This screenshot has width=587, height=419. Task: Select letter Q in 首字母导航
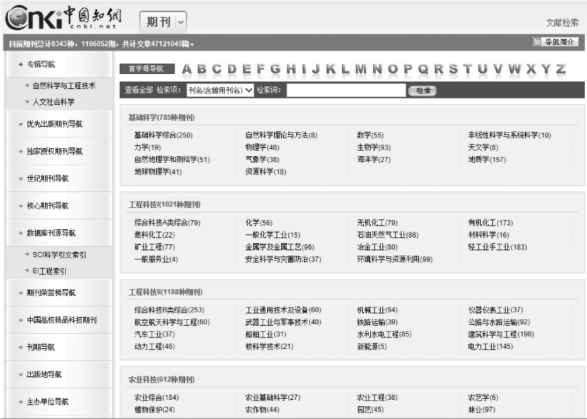423,69
